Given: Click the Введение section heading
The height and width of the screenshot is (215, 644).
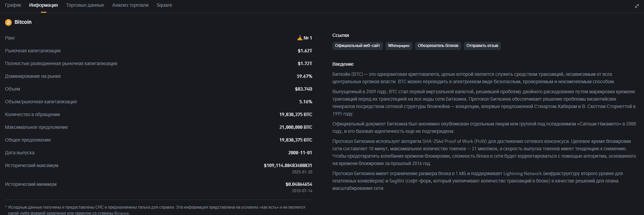Looking at the screenshot, I should pyautogui.click(x=343, y=64).
